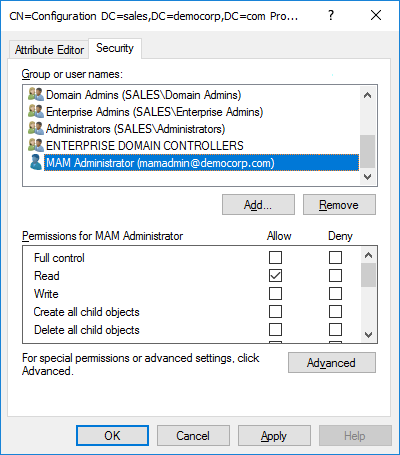Deny Write permission checkbox
400x455 pixels.
pyautogui.click(x=335, y=294)
